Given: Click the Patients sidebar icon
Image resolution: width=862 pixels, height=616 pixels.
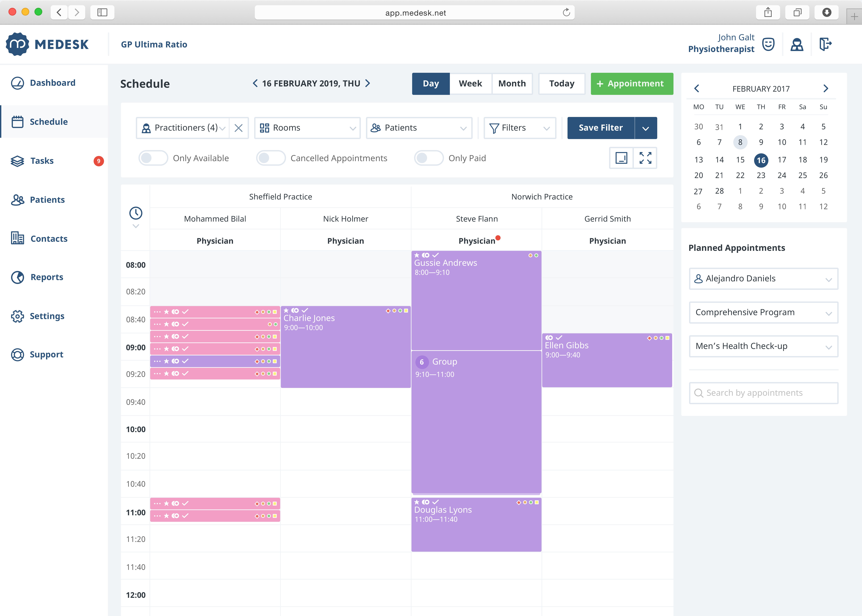Looking at the screenshot, I should point(18,199).
